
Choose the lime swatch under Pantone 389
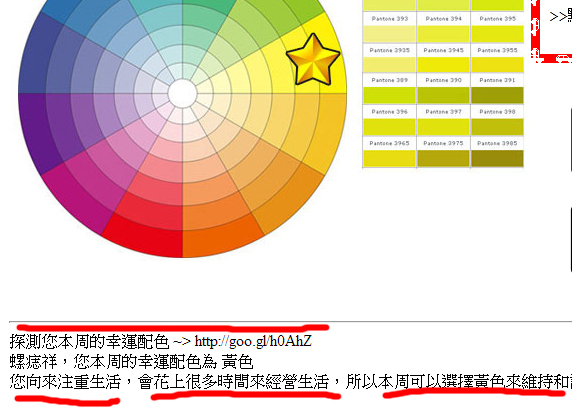pos(390,95)
